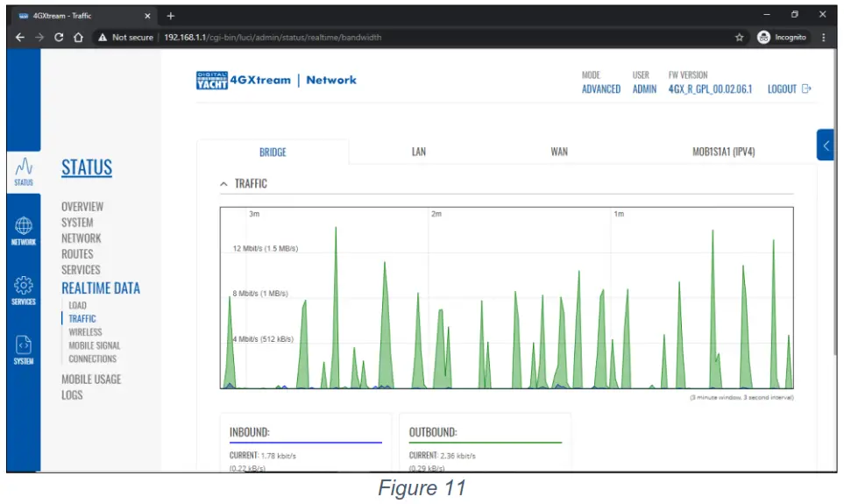844x504 pixels.
Task: Expand the blue side panel arrow
Action: point(826,145)
